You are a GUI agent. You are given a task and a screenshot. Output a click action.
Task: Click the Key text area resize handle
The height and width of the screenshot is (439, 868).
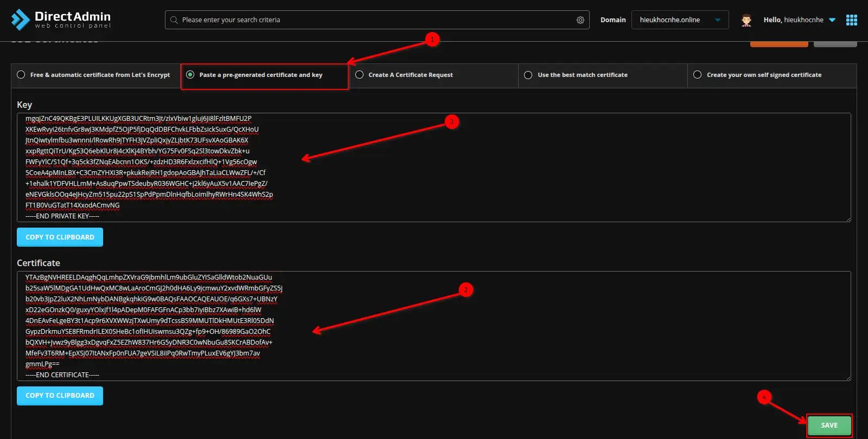tap(848, 219)
